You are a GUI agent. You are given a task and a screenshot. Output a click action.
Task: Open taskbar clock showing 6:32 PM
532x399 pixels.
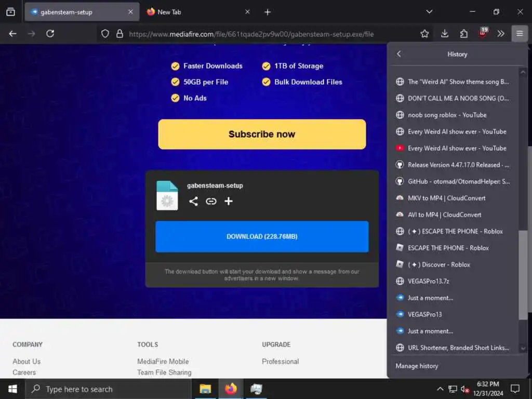click(488, 389)
